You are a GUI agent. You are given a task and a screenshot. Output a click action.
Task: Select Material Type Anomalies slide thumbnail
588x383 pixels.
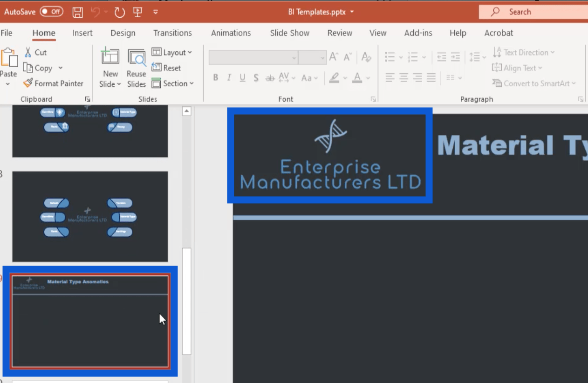tap(90, 321)
